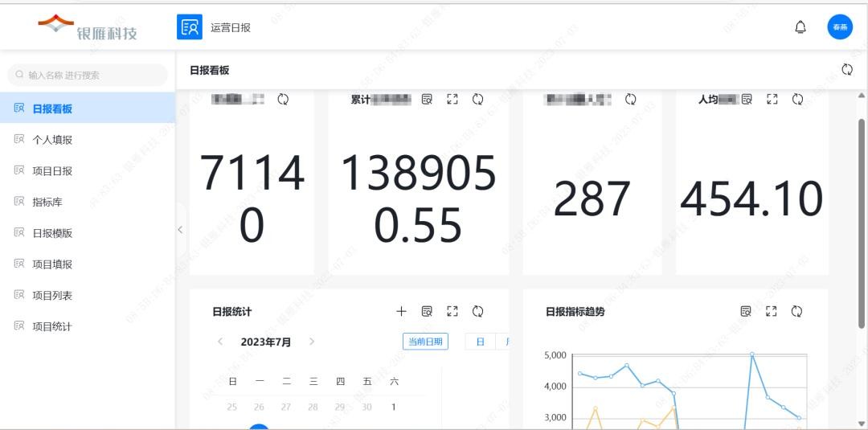Open the detail view icon of 日报指标趋势
Viewport: 868px width, 430px height.
click(x=746, y=311)
